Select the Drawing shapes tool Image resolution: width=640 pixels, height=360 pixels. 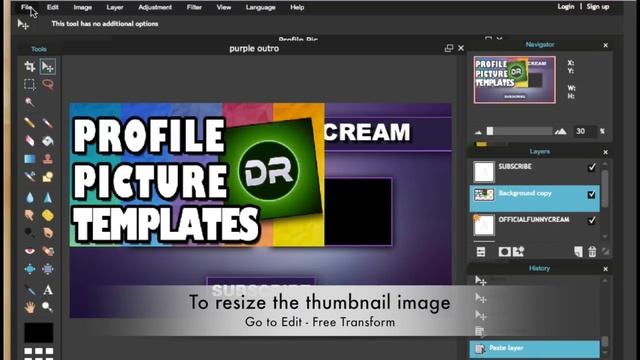(x=48, y=177)
